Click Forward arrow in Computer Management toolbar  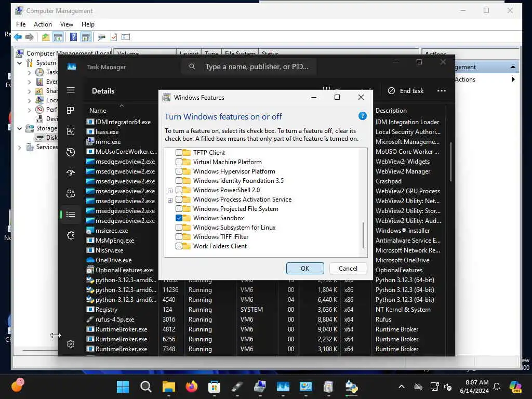[30, 37]
